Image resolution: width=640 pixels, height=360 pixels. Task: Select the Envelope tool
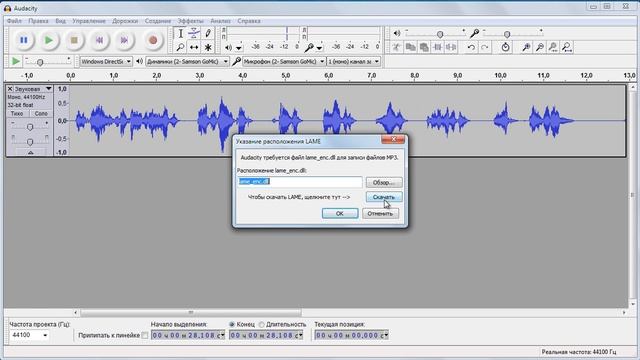(194, 33)
